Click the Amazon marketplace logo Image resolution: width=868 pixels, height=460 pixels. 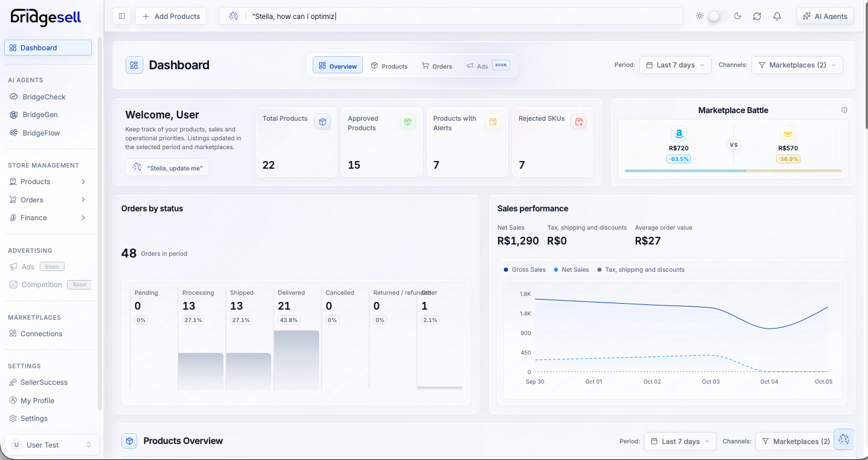679,134
